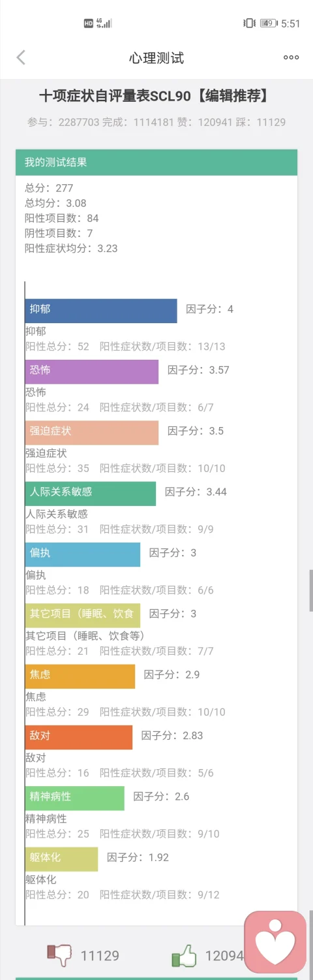Open the three-dot more options menu

(x=291, y=57)
